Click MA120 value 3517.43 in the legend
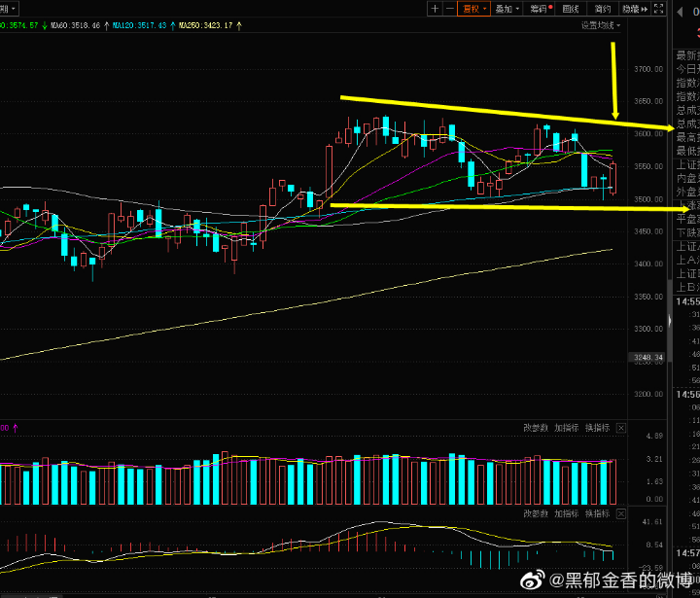700x598 pixels. (139, 26)
